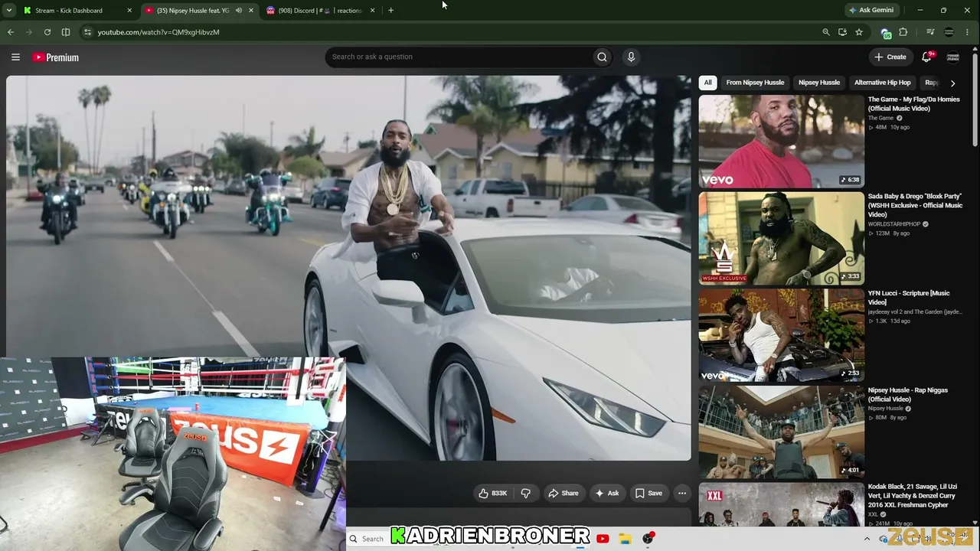Viewport: 980px width, 551px height.
Task: Mute the Nipsey Hussle tab audio
Action: coord(239,11)
